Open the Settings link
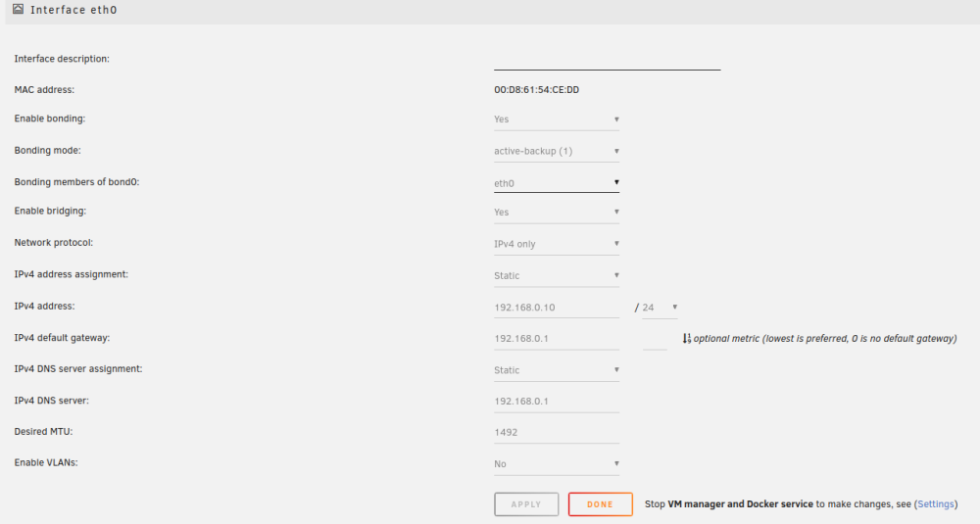 (x=936, y=504)
